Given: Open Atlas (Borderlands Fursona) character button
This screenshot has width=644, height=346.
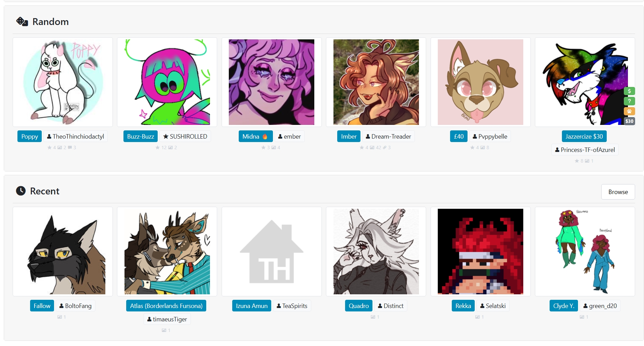Looking at the screenshot, I should tap(166, 306).
